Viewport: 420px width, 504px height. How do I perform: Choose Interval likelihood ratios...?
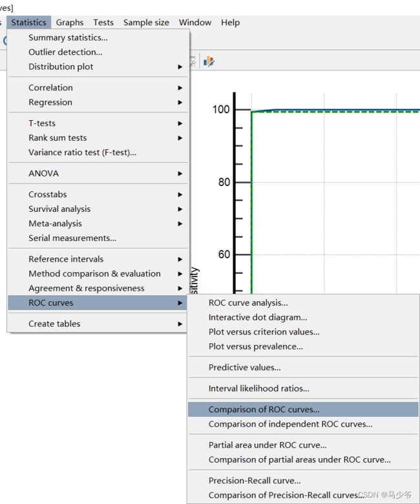pyautogui.click(x=303, y=388)
